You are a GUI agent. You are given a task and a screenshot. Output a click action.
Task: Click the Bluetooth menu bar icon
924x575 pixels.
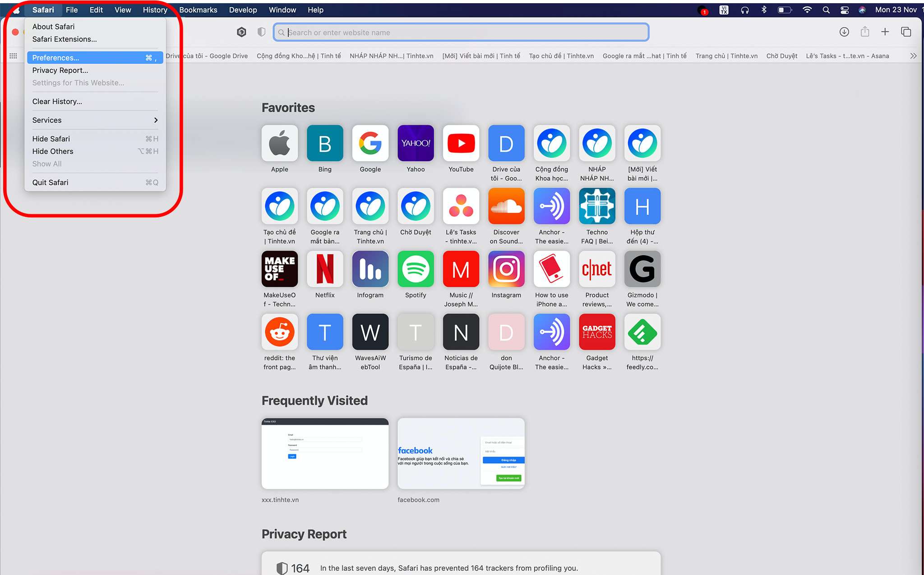[764, 10]
